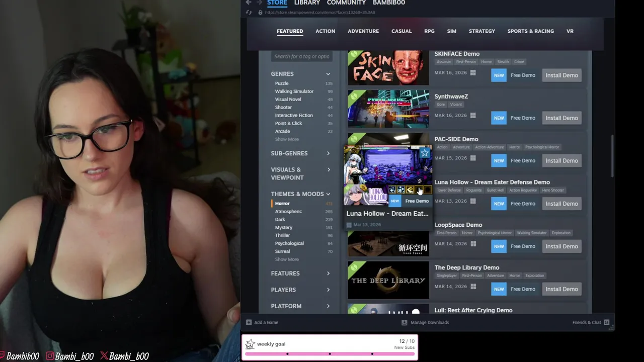Click the Bullet Hell tag on Luna Hollow

tap(495, 191)
